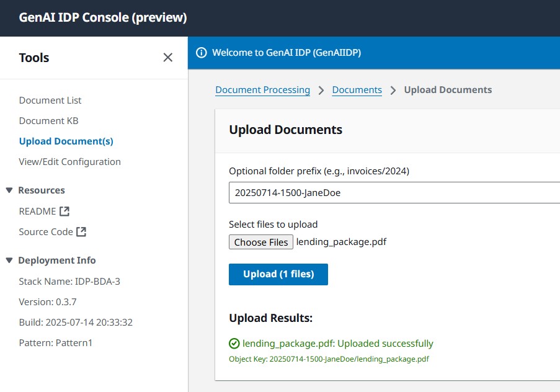The width and height of the screenshot is (560, 392).
Task: Select Upload Document(s) sidebar item
Action: (66, 141)
